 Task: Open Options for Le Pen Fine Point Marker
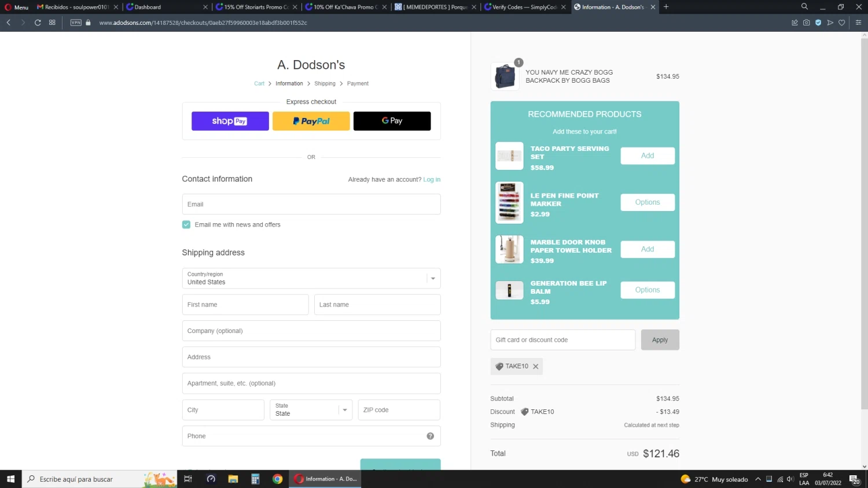pos(648,202)
